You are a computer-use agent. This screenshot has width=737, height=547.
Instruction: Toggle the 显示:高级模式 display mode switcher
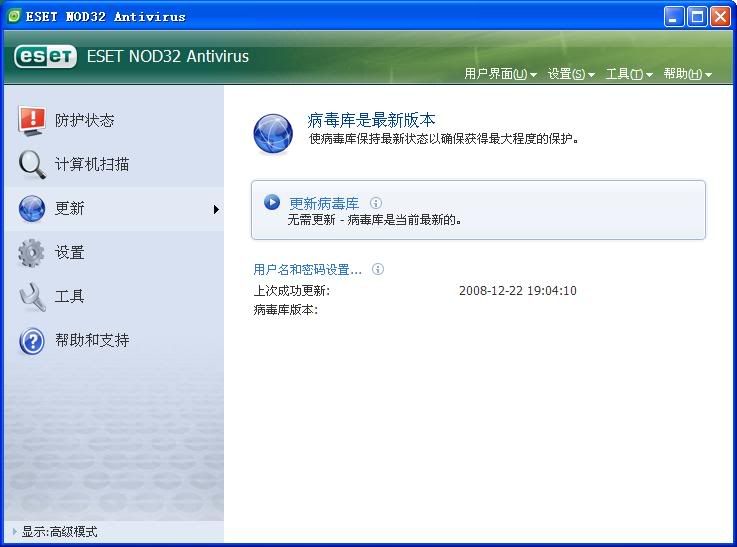(x=55, y=531)
